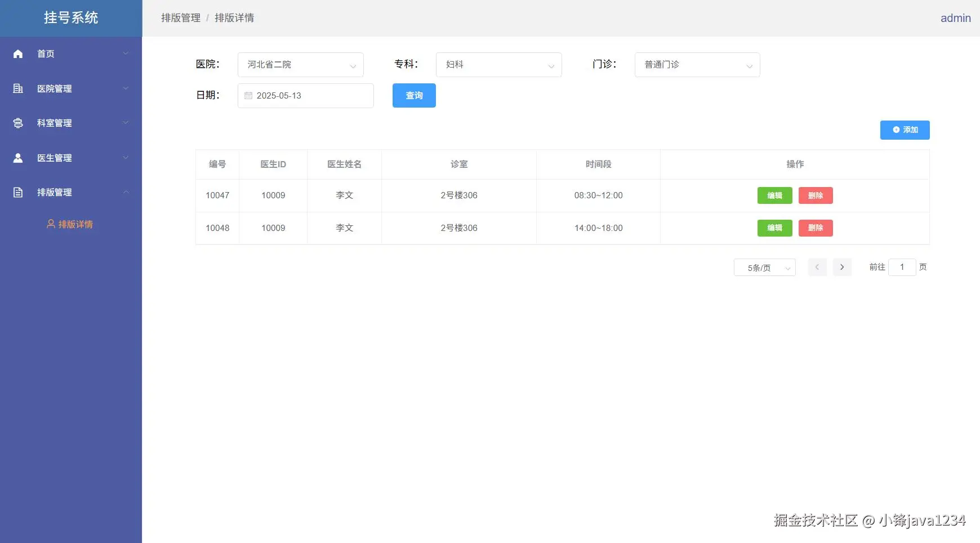Open the 首页 menu
Screen dimensions: 980x543
71,54
